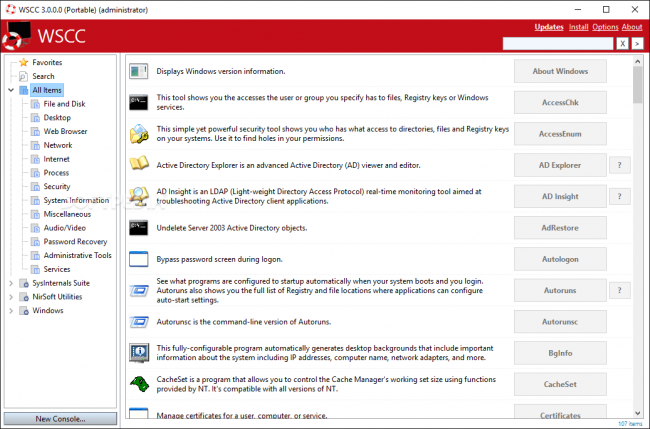Viewport: 650px width, 429px height.
Task: Open the About link
Action: click(x=632, y=27)
